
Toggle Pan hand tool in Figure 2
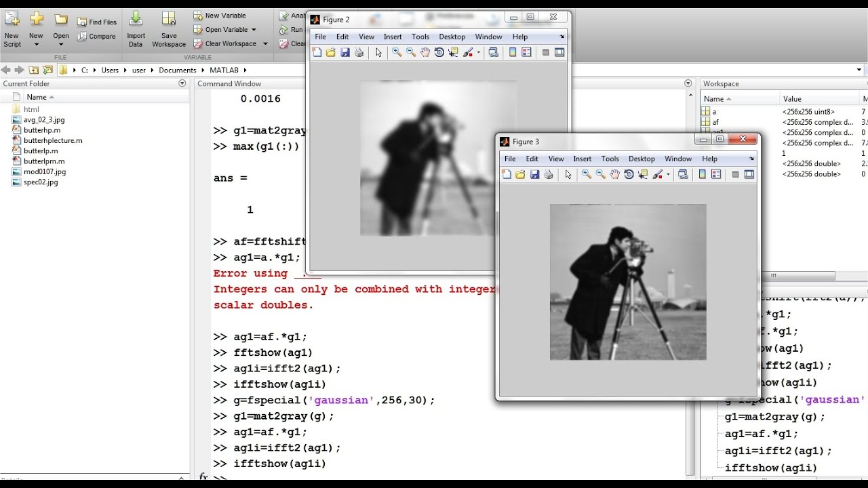click(425, 52)
